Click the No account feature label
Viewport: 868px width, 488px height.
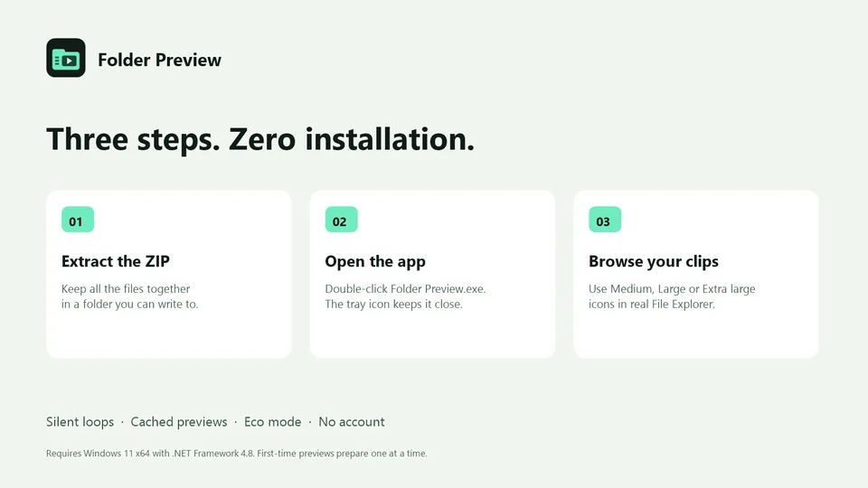click(352, 422)
